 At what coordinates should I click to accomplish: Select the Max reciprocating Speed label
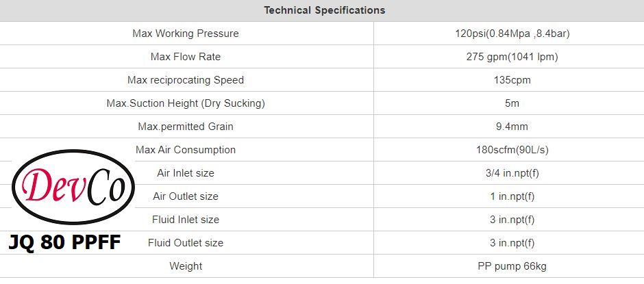(186, 80)
